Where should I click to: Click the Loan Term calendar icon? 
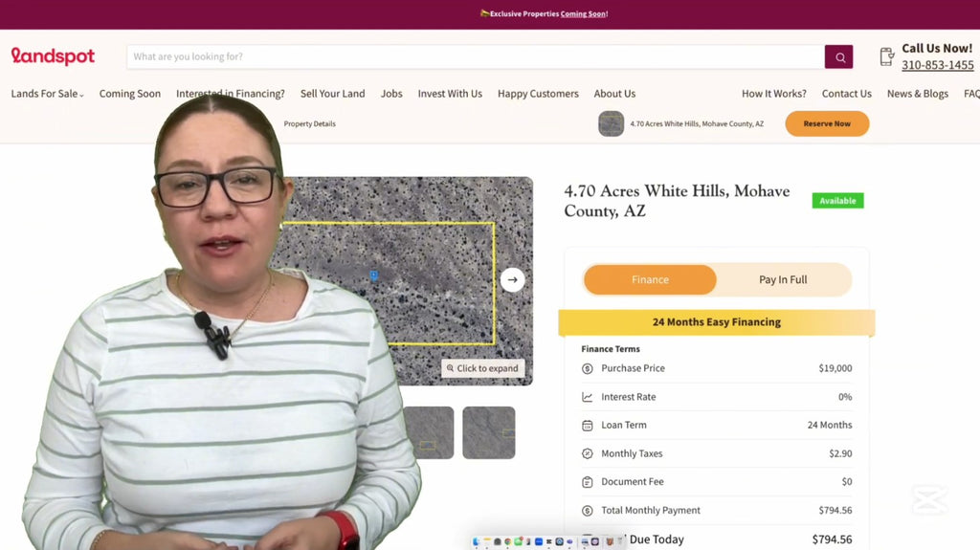pyautogui.click(x=588, y=426)
